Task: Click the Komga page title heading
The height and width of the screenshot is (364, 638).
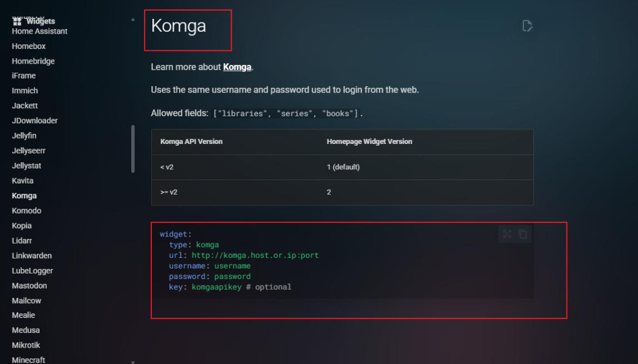Action: pos(178,26)
